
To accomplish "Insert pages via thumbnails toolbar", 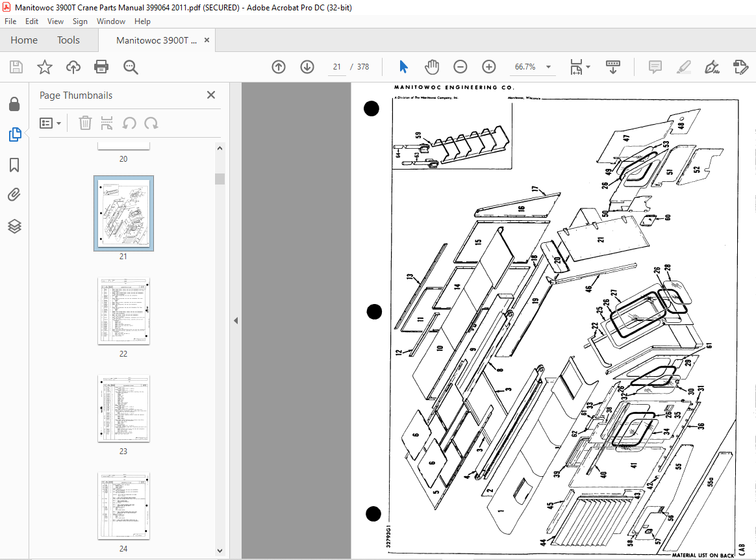I will [107, 123].
